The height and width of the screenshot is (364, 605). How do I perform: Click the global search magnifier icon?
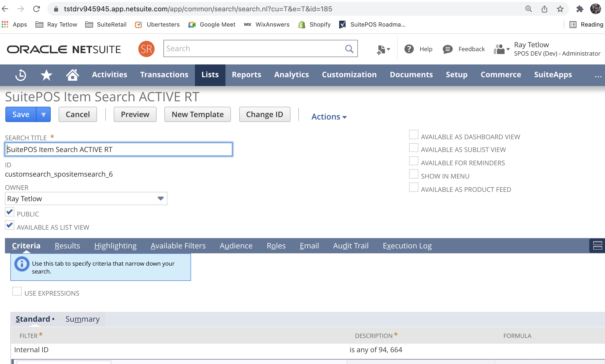coord(349,49)
